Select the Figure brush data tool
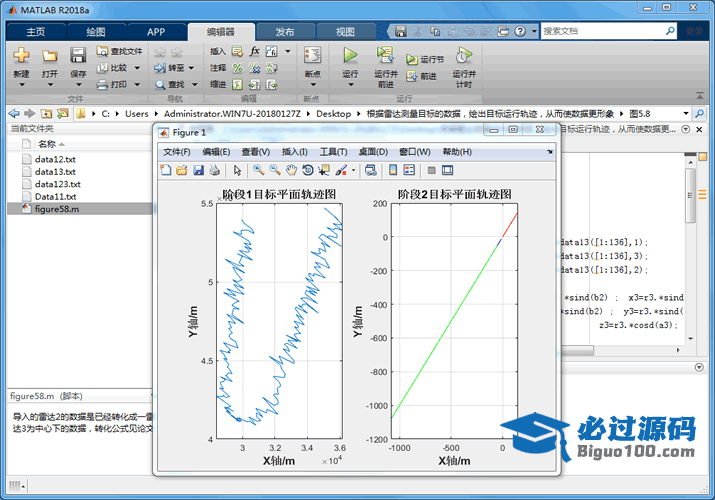Viewport: 715px width, 500px height. click(341, 170)
